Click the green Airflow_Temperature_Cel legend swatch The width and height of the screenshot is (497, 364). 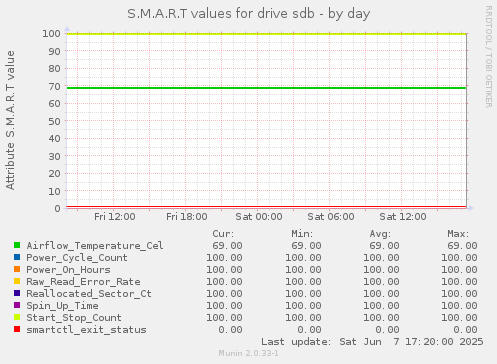pyautogui.click(x=17, y=245)
